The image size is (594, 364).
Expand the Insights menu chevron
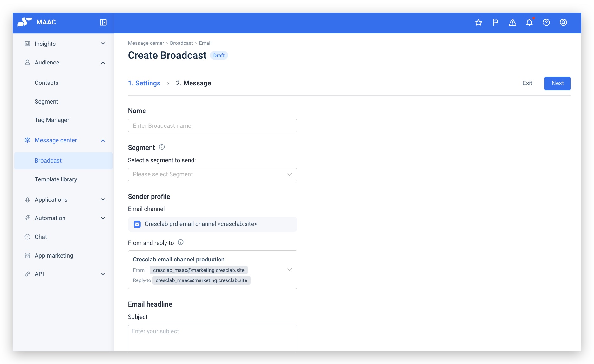pyautogui.click(x=103, y=44)
